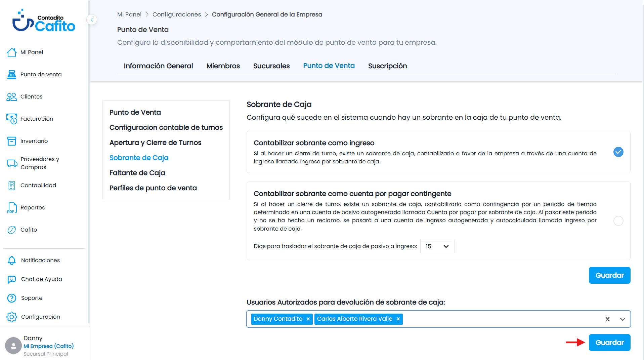Switch to Información General tab
This screenshot has height=360, width=644.
[x=158, y=66]
